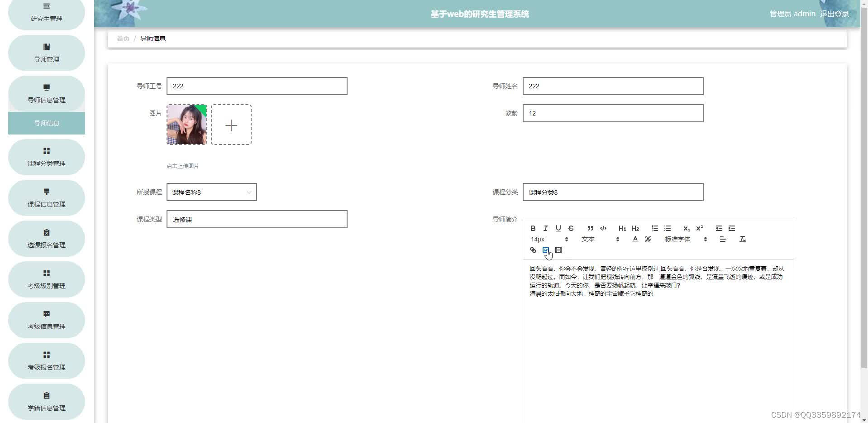The height and width of the screenshot is (423, 868).
Task: Click the plus box to upload an image
Action: (x=231, y=125)
